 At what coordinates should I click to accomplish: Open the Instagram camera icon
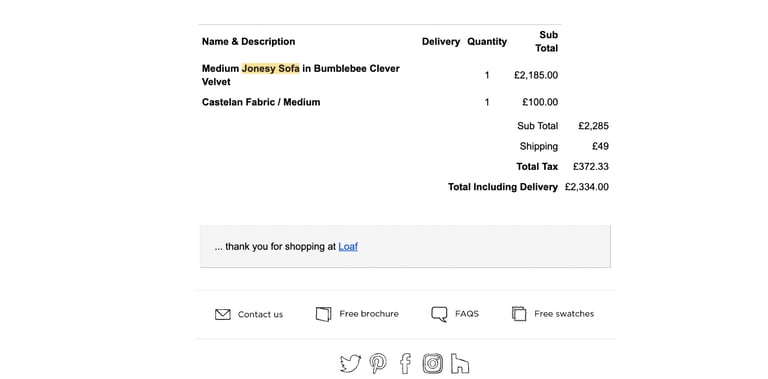[x=432, y=363]
